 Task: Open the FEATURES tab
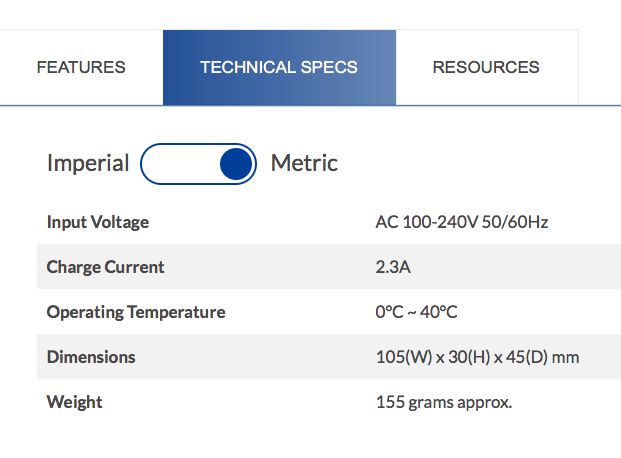coord(81,68)
